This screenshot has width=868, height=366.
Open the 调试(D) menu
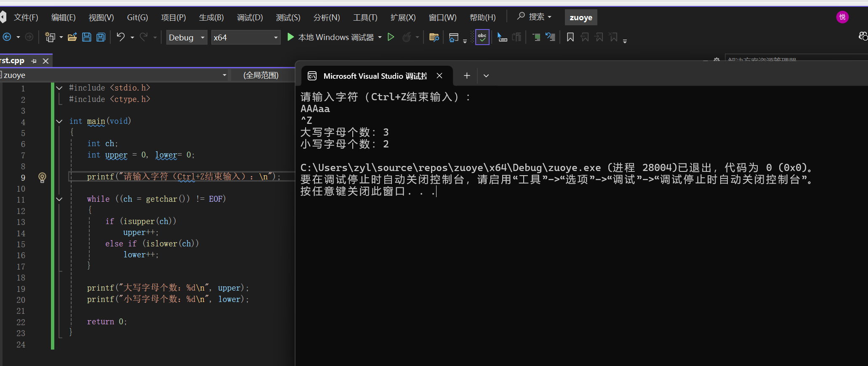click(250, 17)
